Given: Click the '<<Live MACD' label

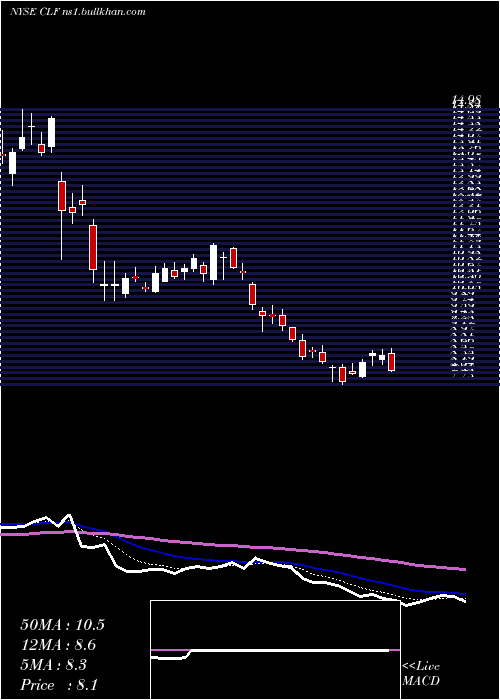Looking at the screenshot, I should coord(421,674).
